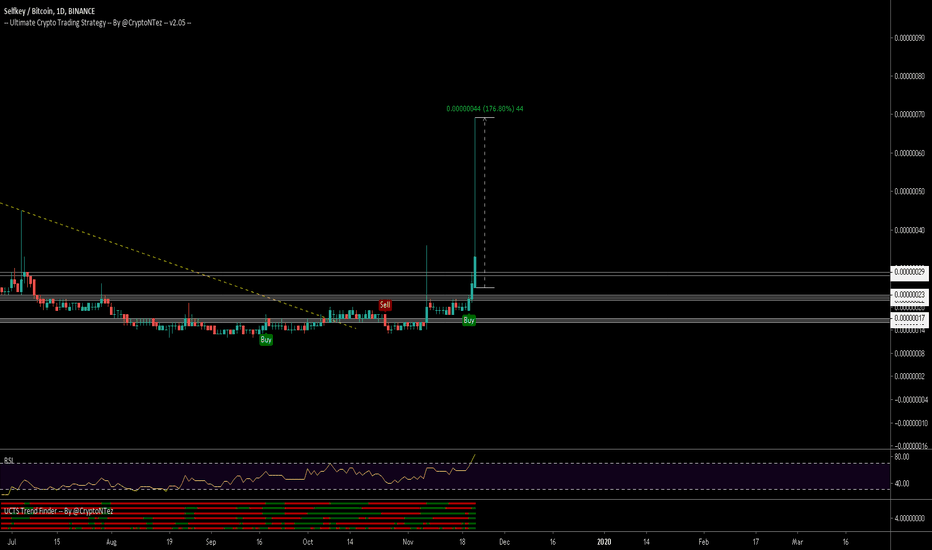The image size is (932, 550).
Task: Select the RSI indicator pane label
Action: point(9,460)
